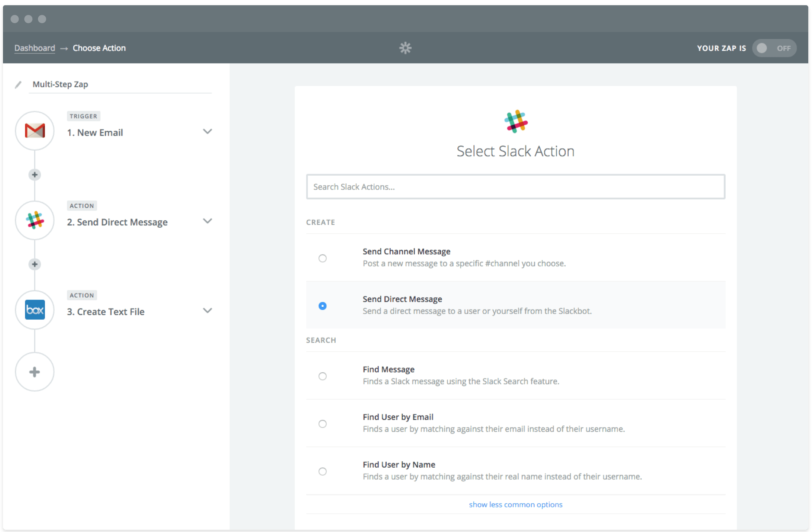Go to Dashboard breadcrumb link
The width and height of the screenshot is (812, 532).
(35, 48)
